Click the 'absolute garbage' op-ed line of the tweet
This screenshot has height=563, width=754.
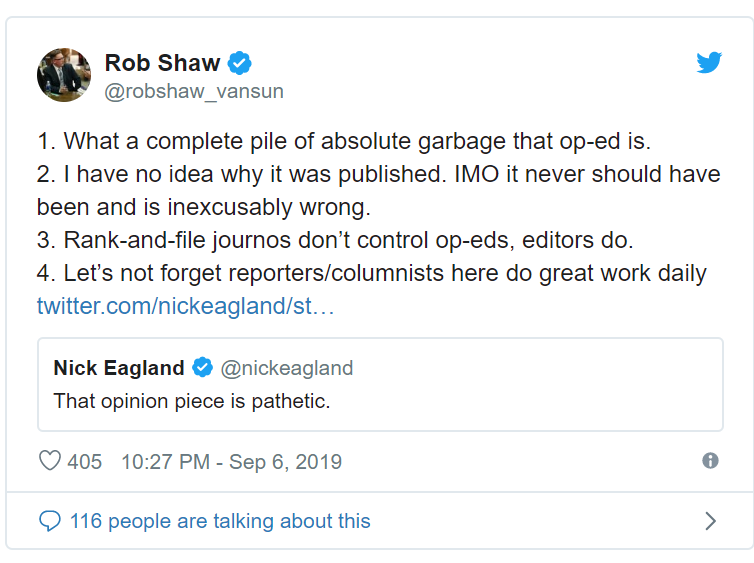click(344, 141)
